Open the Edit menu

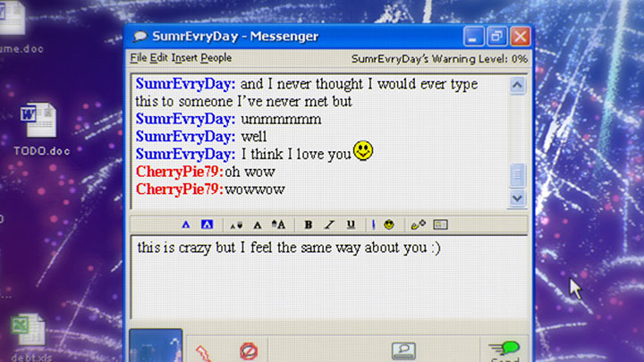coord(159,58)
